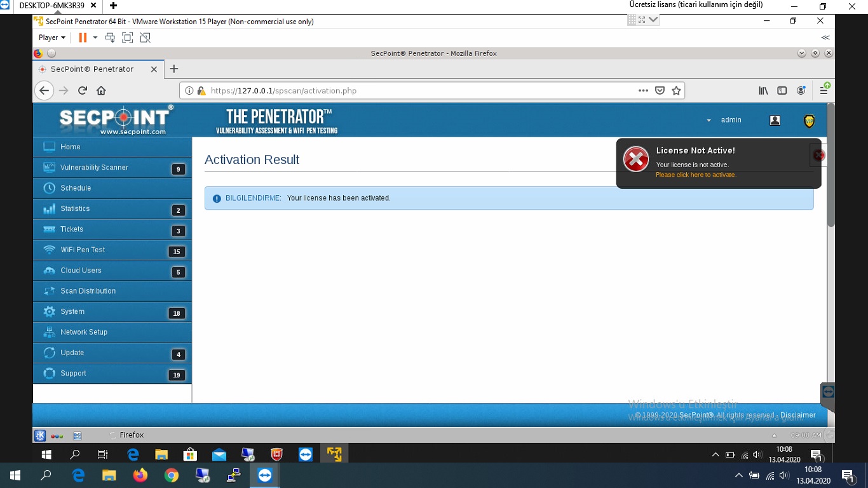Expand the admin user dropdown arrow
This screenshot has height=488, width=868.
pos(709,121)
